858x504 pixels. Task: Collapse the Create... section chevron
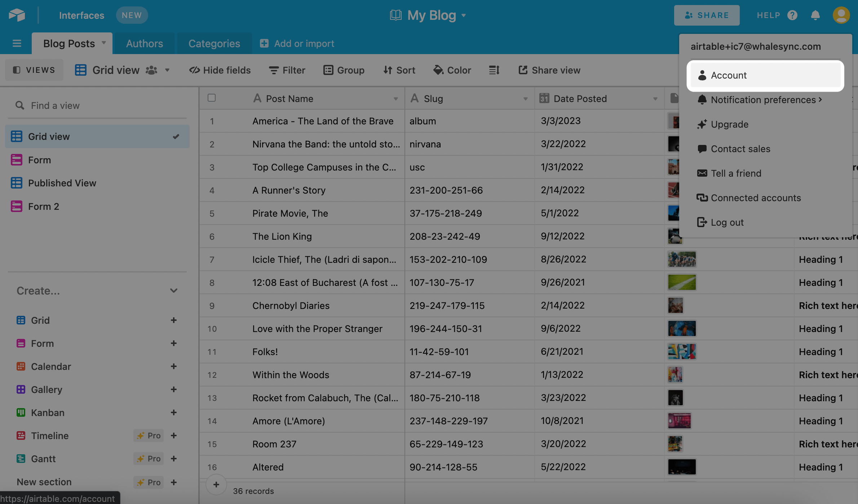point(174,291)
